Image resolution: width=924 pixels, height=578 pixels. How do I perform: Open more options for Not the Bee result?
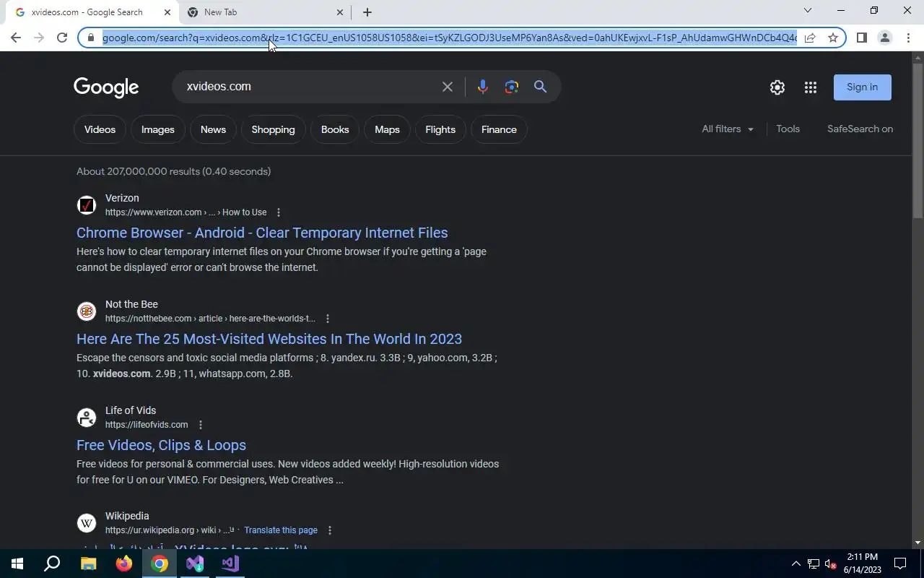[328, 319]
